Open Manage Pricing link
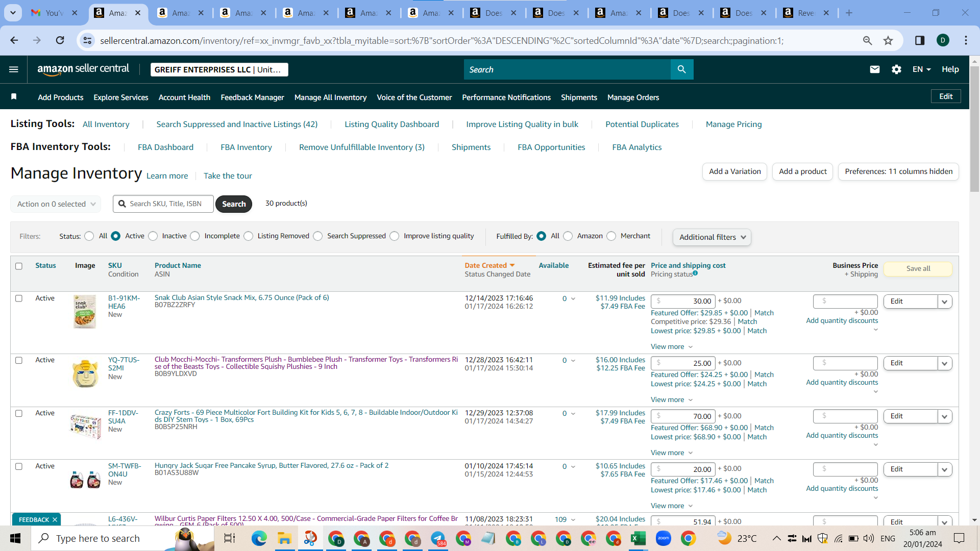 coord(733,124)
